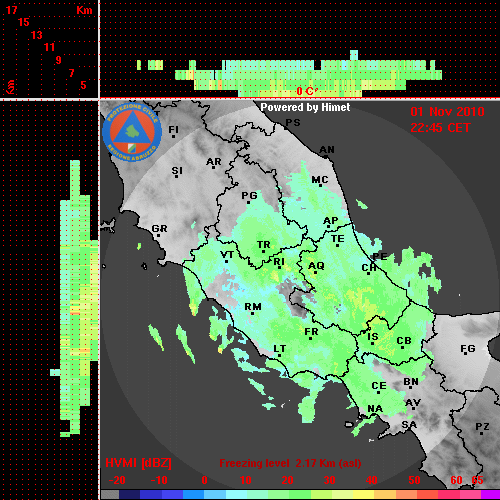
Task: Click the MC city label
Action: coord(320,180)
